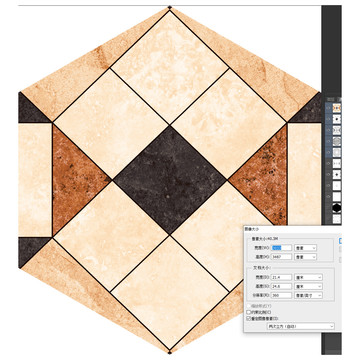Screen dimensions: 360x360
Task: Toggle visibility of the second layer
Action: coord(328,119)
